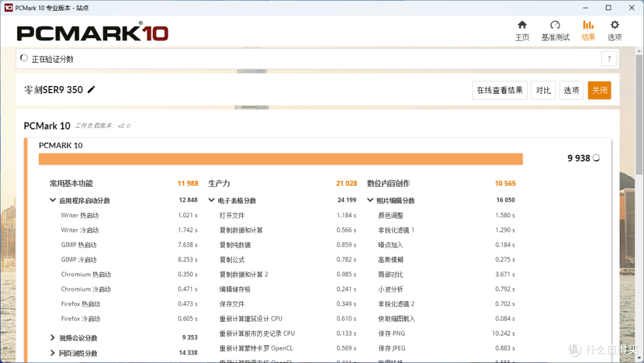Image resolution: width=644 pixels, height=363 pixels.
Task: Click the 保存 PNG row
Action: pyautogui.click(x=447, y=333)
